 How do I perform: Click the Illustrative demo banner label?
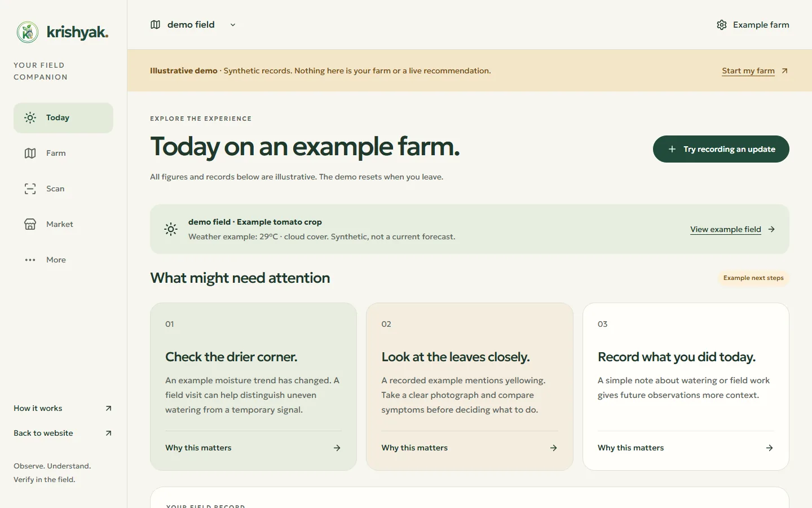coord(184,71)
